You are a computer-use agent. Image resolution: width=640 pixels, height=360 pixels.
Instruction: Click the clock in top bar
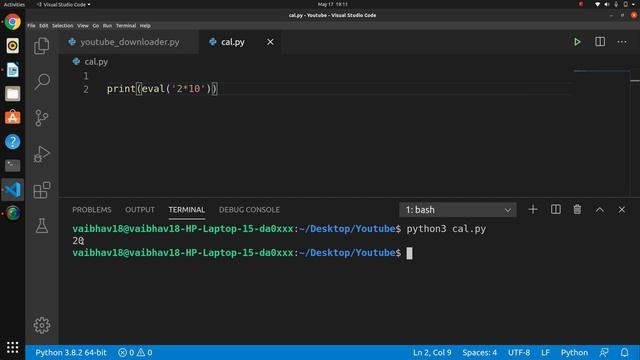[333, 4]
